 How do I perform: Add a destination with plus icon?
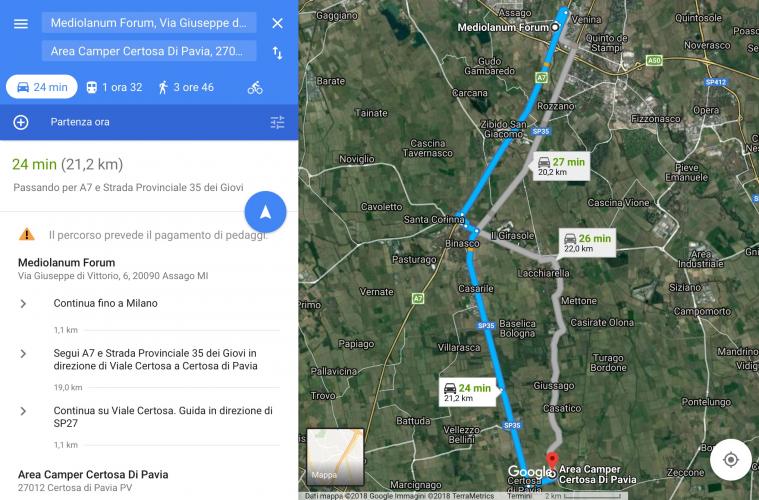coord(21,122)
